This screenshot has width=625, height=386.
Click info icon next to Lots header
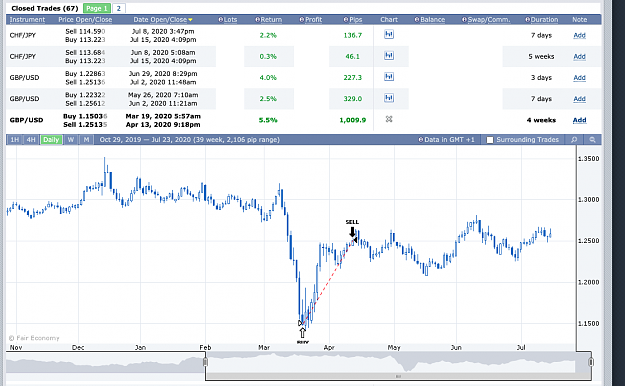click(x=221, y=20)
